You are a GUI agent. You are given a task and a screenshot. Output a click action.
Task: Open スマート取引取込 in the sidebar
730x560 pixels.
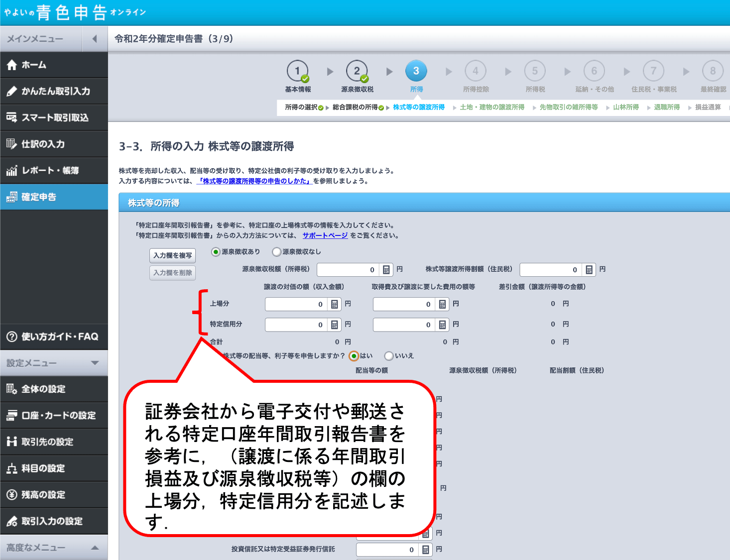coord(54,117)
